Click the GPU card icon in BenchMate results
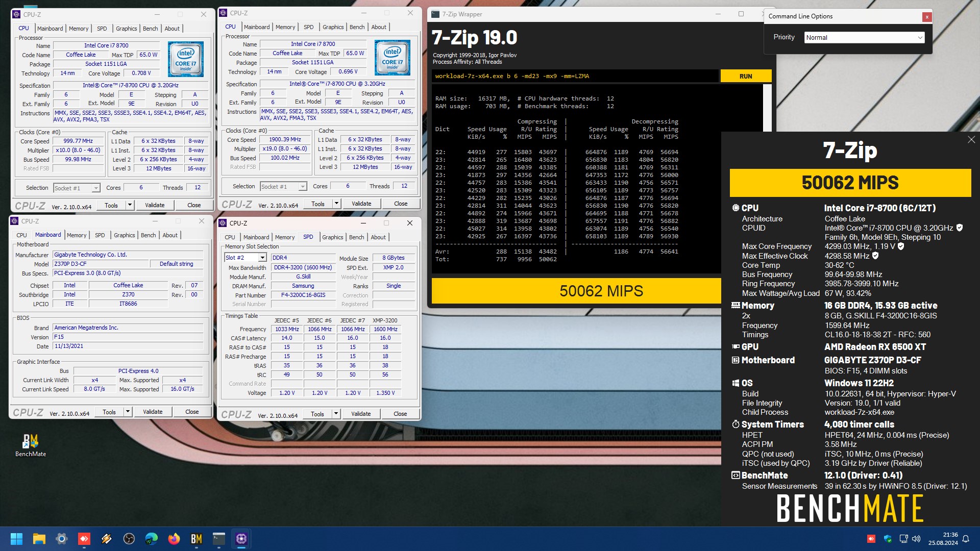 736,347
